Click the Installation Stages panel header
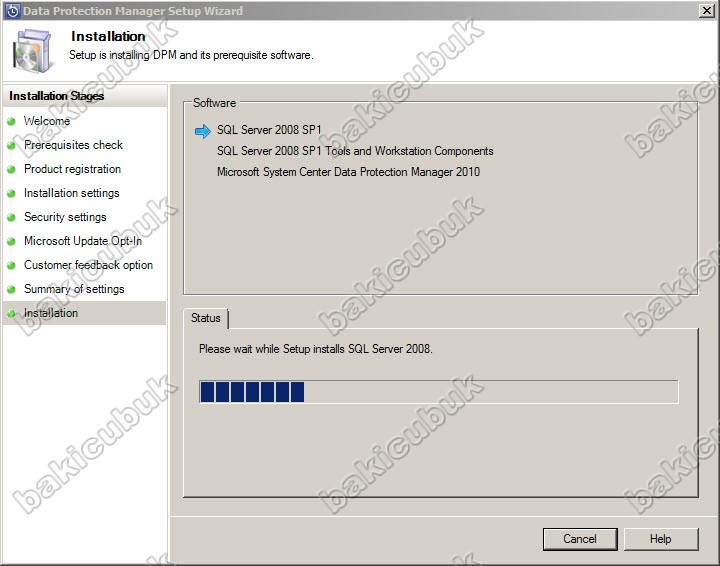 coord(85,95)
